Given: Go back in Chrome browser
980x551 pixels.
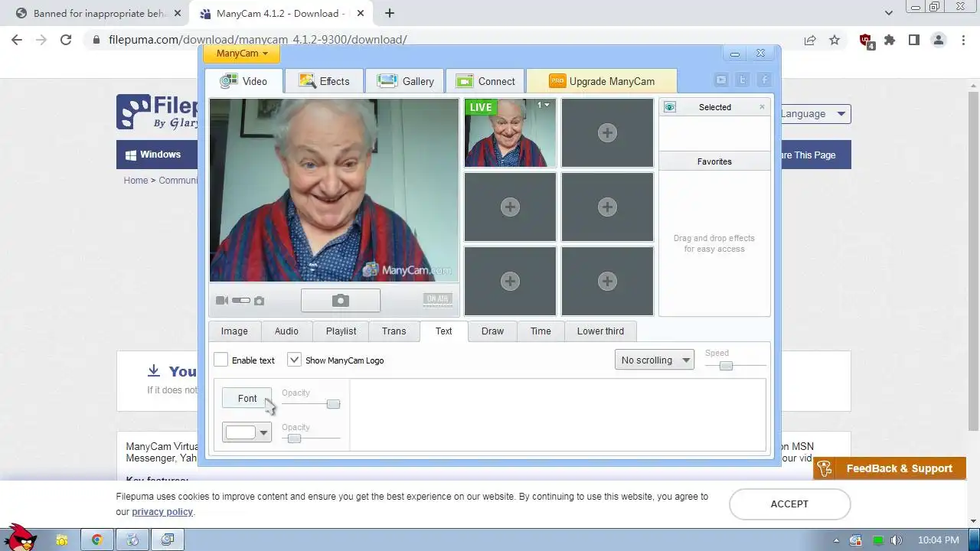Looking at the screenshot, I should click(x=17, y=40).
